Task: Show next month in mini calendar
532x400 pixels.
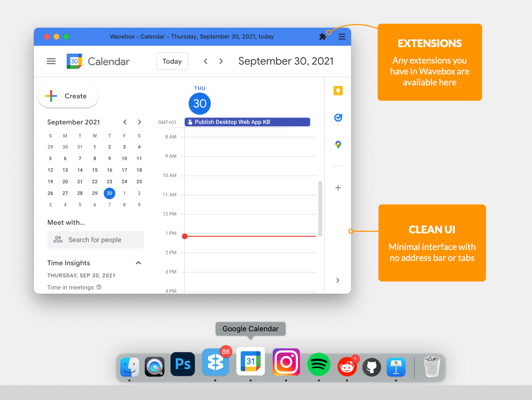Action: click(139, 122)
